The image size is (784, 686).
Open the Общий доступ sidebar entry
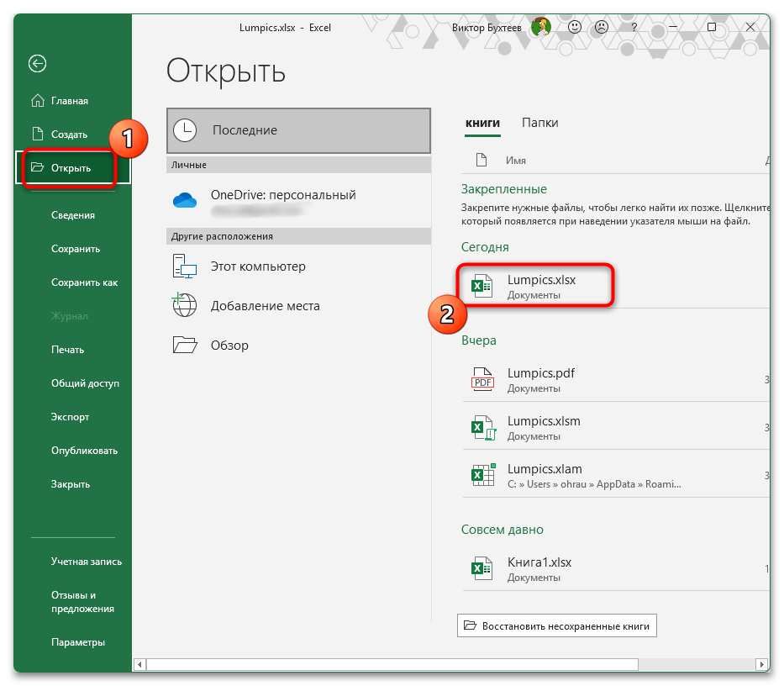pos(85,383)
